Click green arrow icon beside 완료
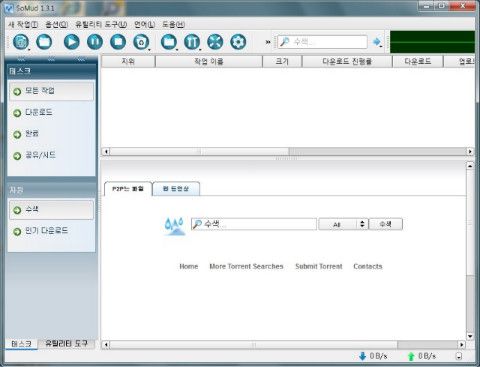 pyautogui.click(x=17, y=135)
